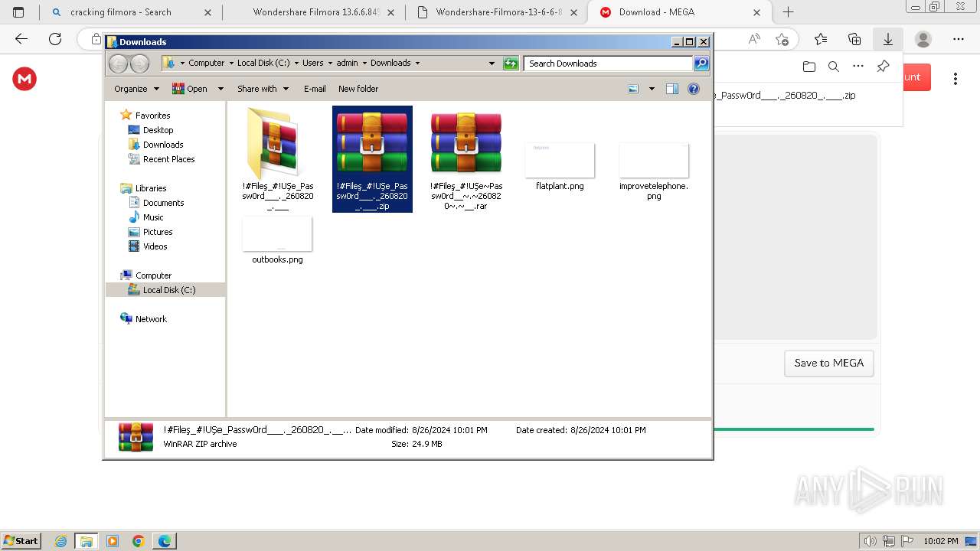Open downloads folder icon in Edge downloads panel

click(x=809, y=67)
